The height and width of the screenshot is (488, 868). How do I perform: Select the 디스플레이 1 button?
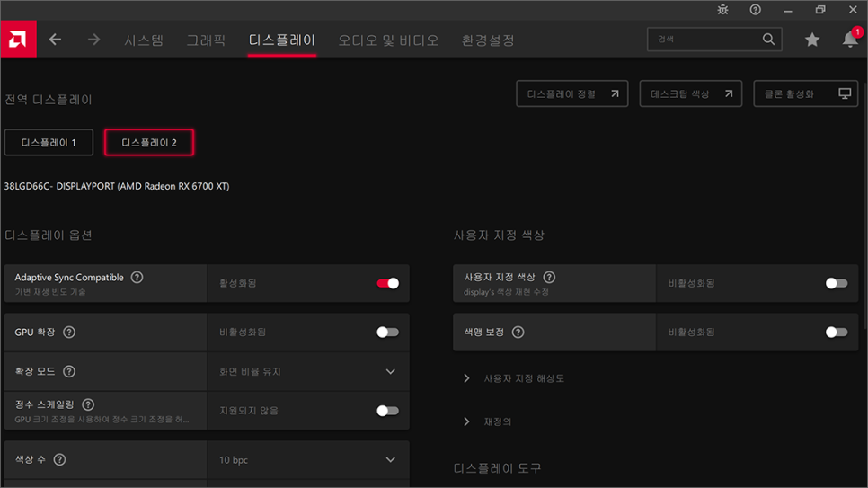[x=49, y=142]
